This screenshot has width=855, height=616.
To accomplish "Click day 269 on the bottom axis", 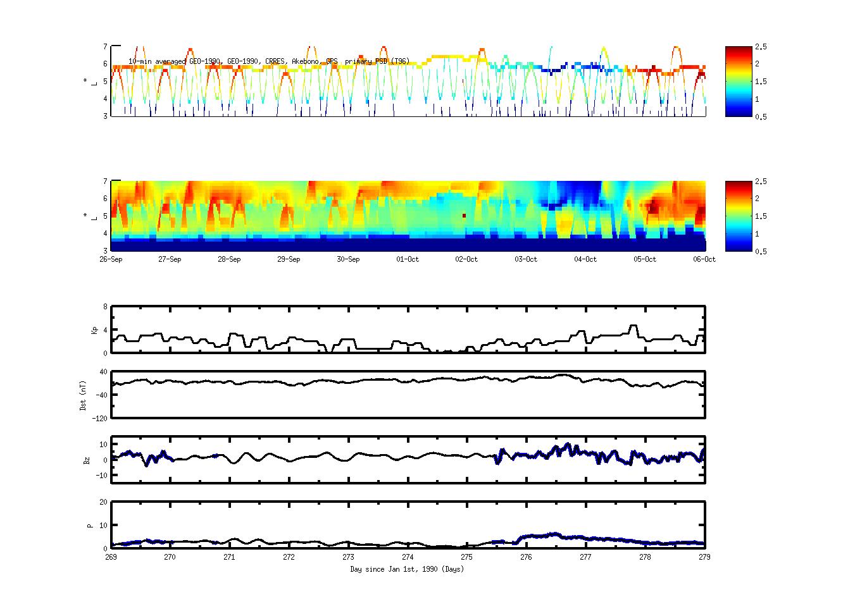I will click(x=111, y=557).
